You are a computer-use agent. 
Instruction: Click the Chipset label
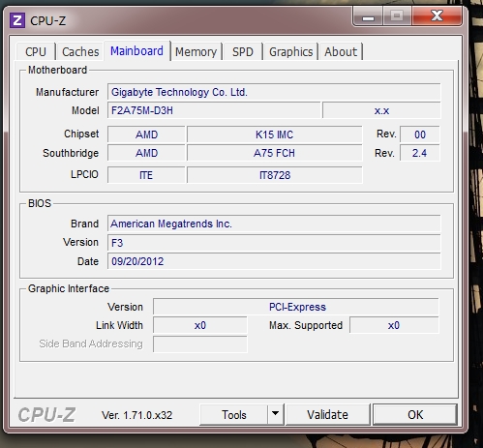coord(81,134)
